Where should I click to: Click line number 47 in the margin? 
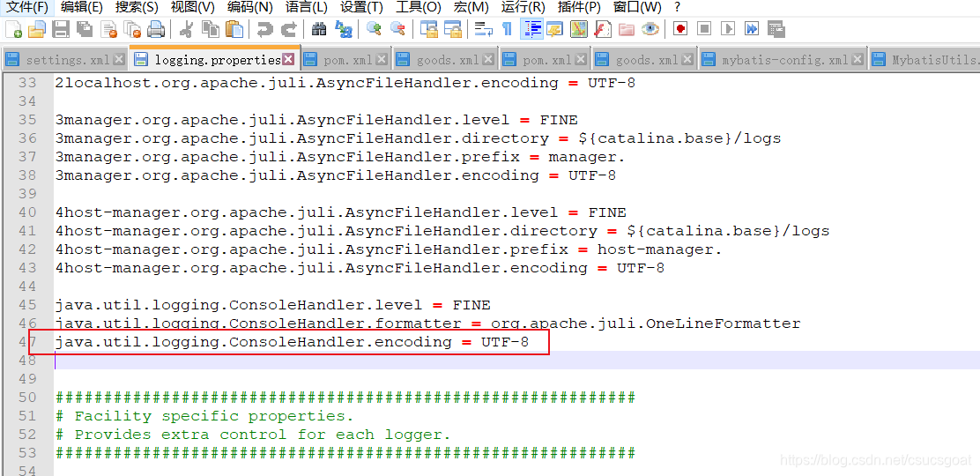(x=26, y=342)
